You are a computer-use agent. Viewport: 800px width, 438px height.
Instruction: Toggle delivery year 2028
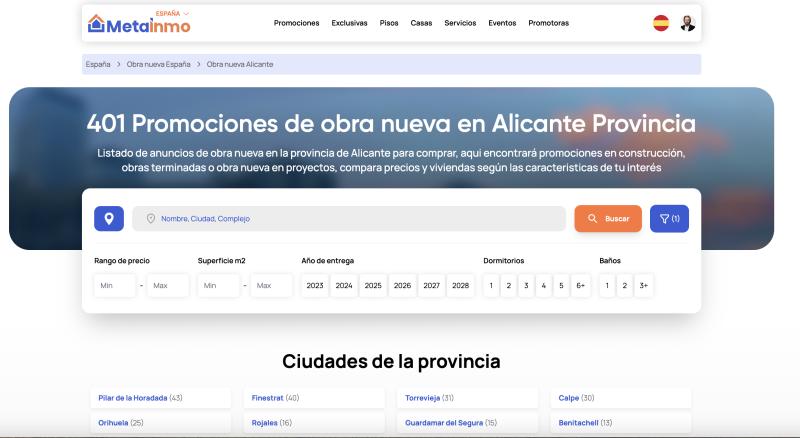pyautogui.click(x=460, y=285)
